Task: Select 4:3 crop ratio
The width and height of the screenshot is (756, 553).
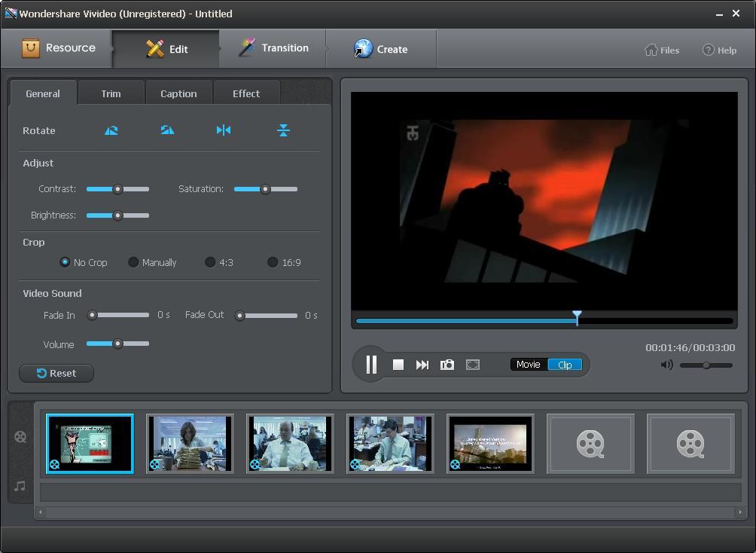Action: (210, 262)
